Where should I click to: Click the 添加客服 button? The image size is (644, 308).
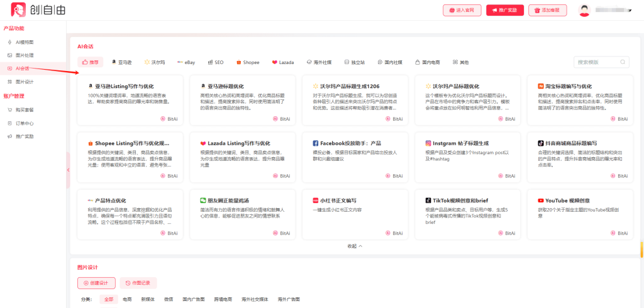[547, 10]
